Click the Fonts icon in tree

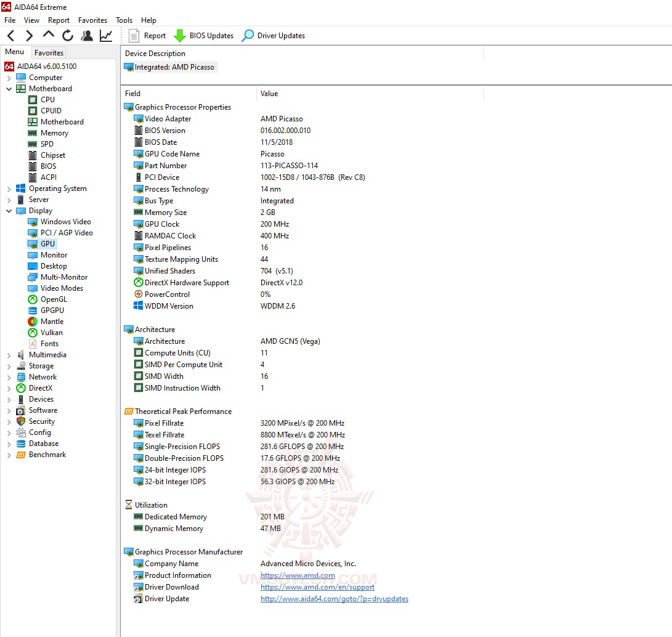(x=33, y=344)
